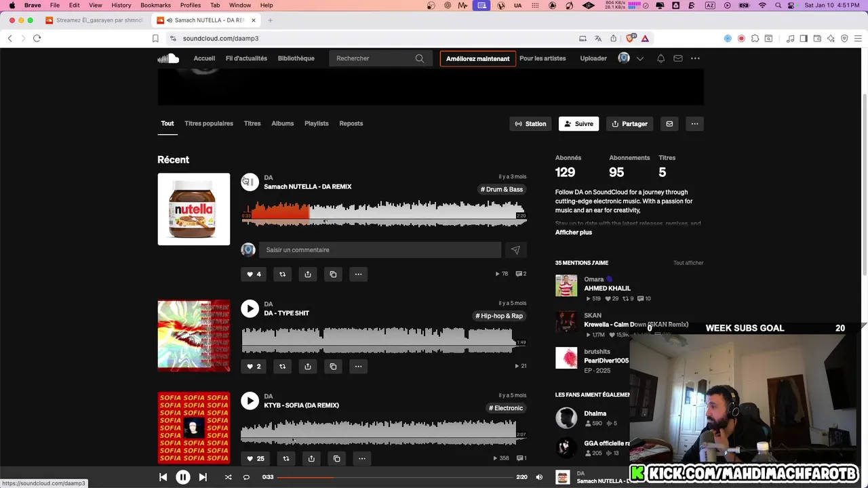Share the Samach NUTELLA track
The width and height of the screenshot is (868, 488).
point(307,274)
